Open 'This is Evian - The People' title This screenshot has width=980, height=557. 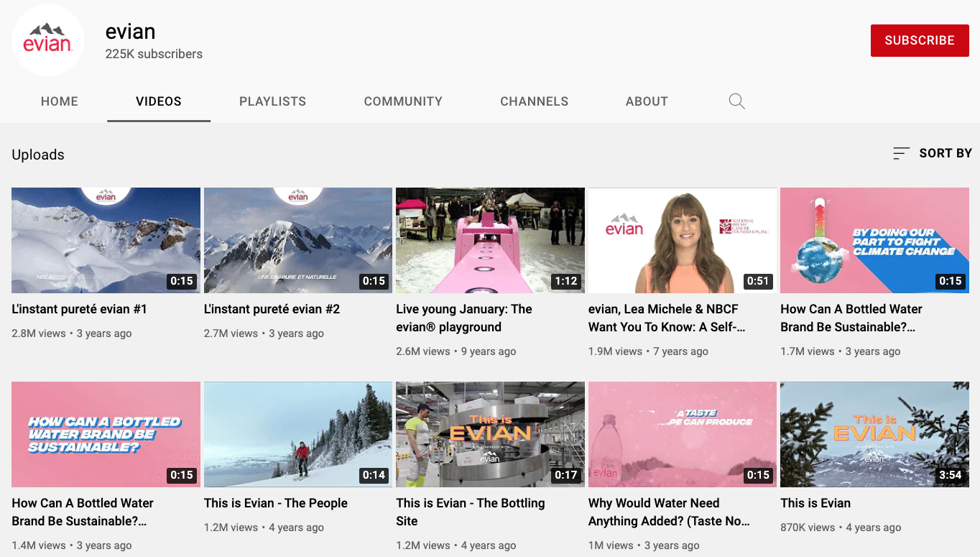[276, 503]
